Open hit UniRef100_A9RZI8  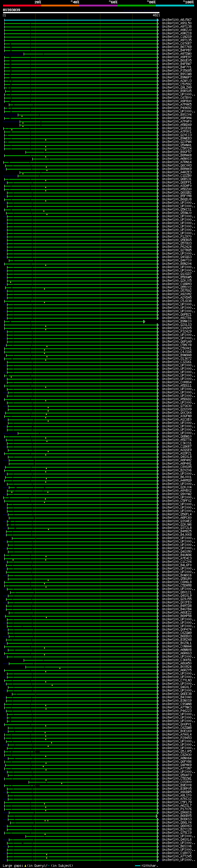(x=177, y=33)
